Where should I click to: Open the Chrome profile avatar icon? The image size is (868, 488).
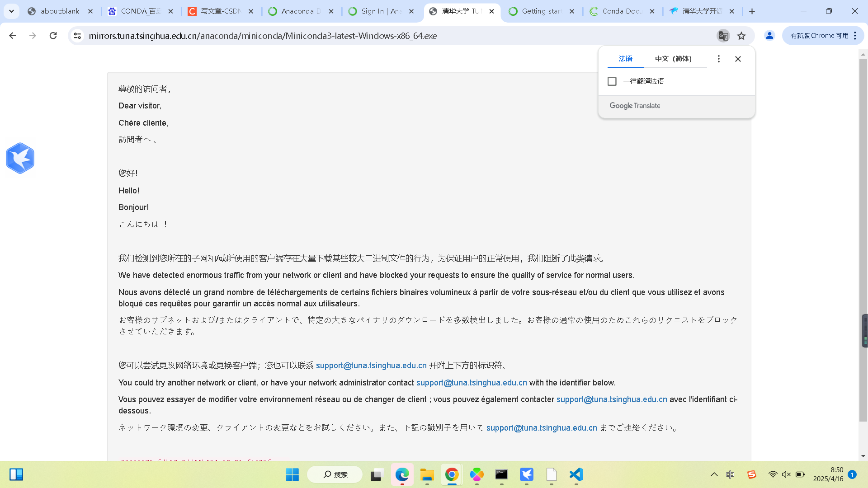point(769,36)
